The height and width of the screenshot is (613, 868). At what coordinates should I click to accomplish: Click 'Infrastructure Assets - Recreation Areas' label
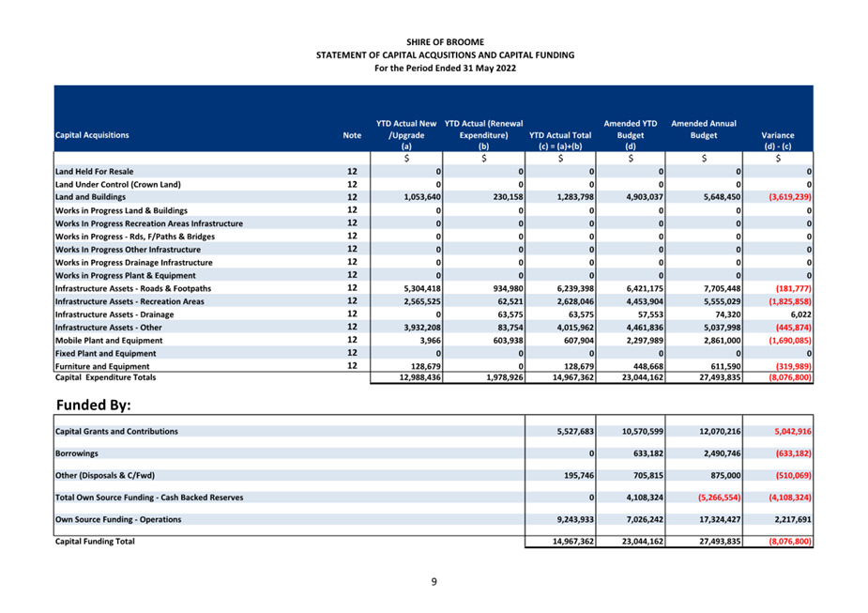tap(129, 301)
